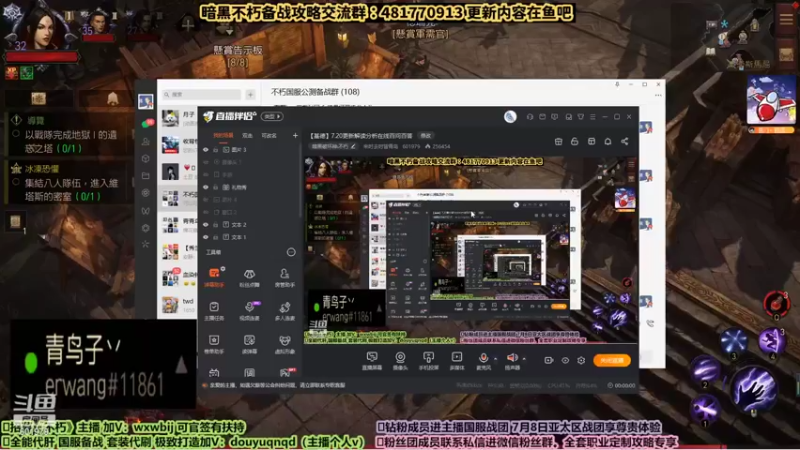Select the player character portrait
The width and height of the screenshot is (800, 450).
click(40, 27)
